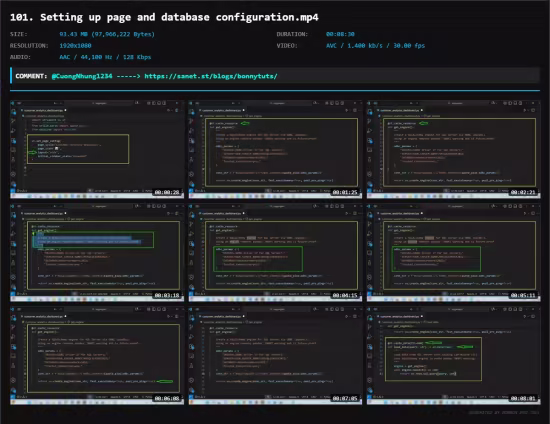Image resolution: width=550 pixels, height=424 pixels.
Task: Click the 'DURATION:' label
Action: click(292, 34)
